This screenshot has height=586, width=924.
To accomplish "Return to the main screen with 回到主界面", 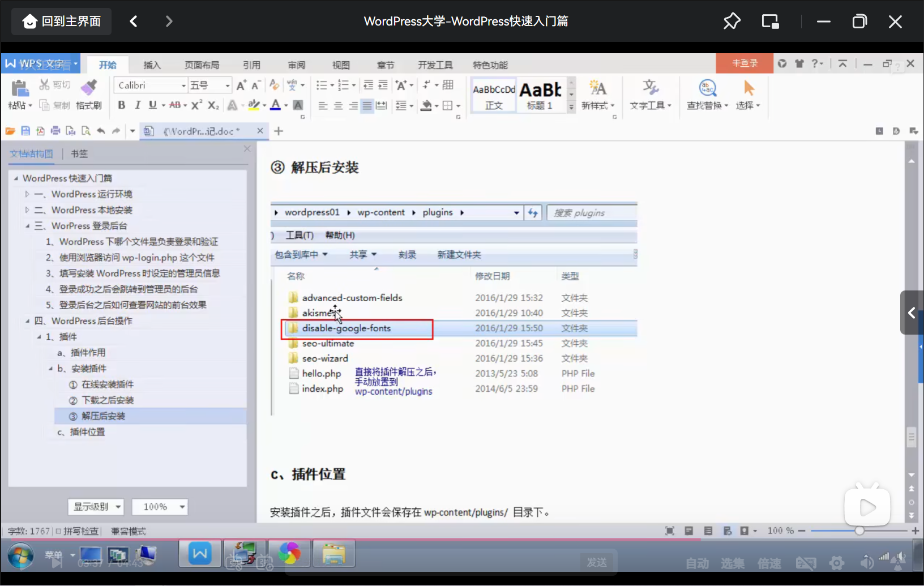I will click(x=61, y=22).
